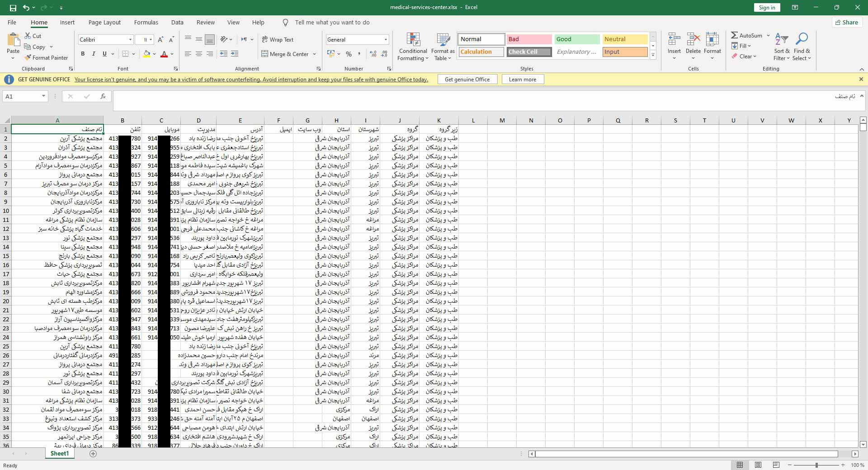Screen dimensions: 868x470
Task: Click the Get genuine Office button
Action: point(467,80)
